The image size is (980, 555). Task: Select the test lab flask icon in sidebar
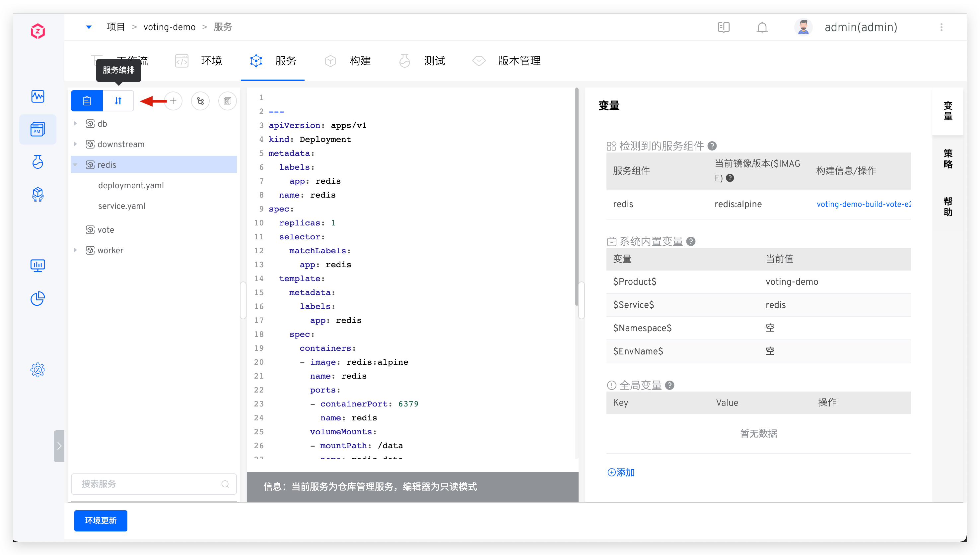tap(38, 161)
